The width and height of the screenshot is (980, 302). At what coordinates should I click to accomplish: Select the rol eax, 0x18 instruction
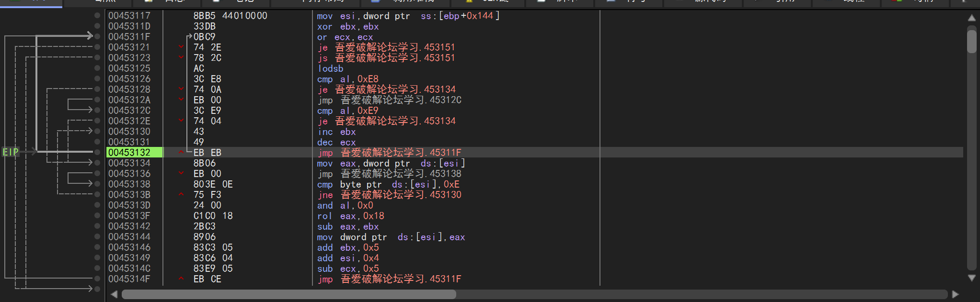tap(350, 216)
